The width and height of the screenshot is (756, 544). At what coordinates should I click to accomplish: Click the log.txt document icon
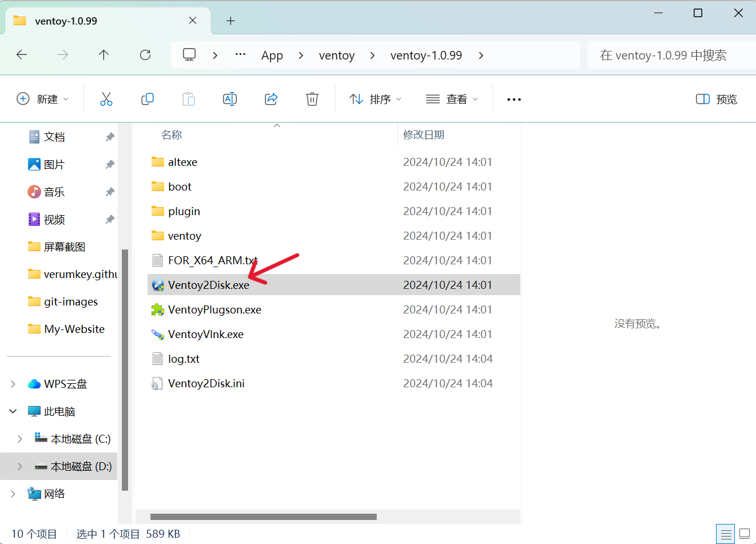click(157, 359)
